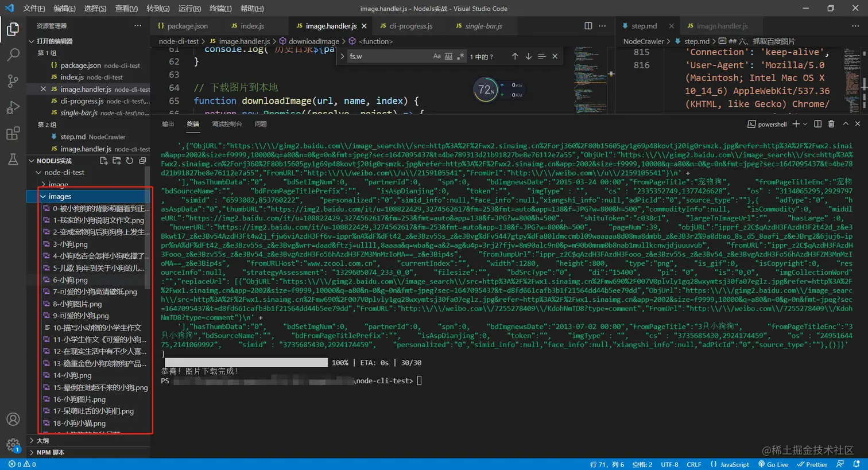Split the terminal panel
868x470 pixels.
817,124
